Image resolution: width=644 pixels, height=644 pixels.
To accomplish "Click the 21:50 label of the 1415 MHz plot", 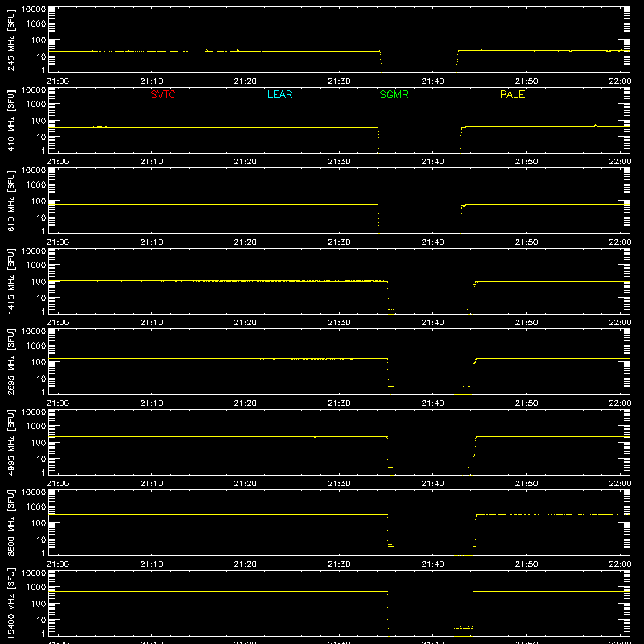I will (x=526, y=323).
